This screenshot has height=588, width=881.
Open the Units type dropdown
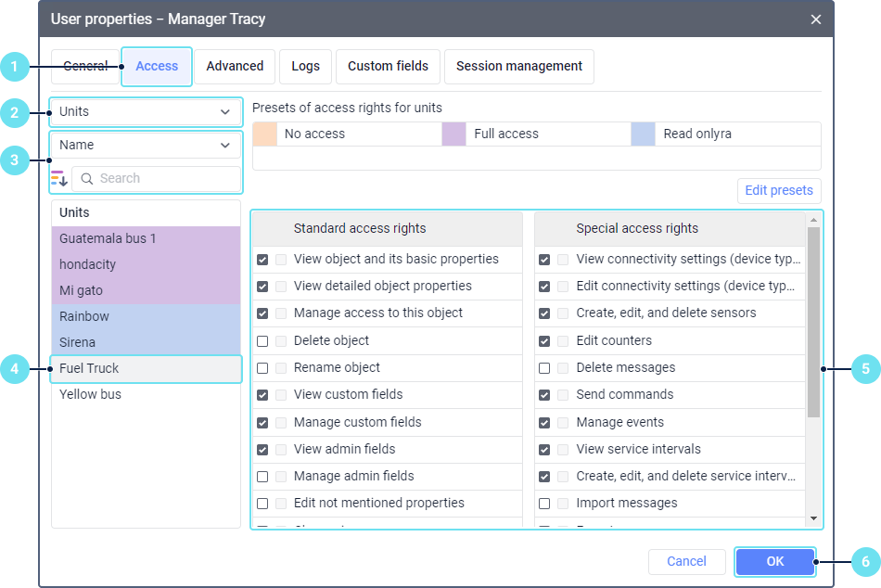coord(146,112)
